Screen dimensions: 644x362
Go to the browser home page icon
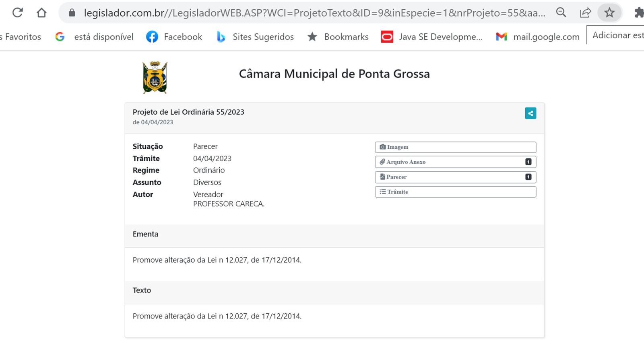point(41,13)
